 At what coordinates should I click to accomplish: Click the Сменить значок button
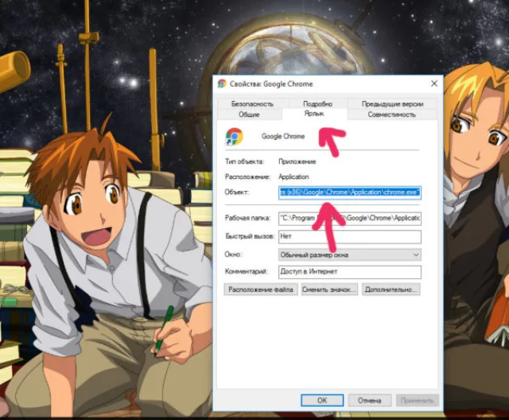pos(329,290)
